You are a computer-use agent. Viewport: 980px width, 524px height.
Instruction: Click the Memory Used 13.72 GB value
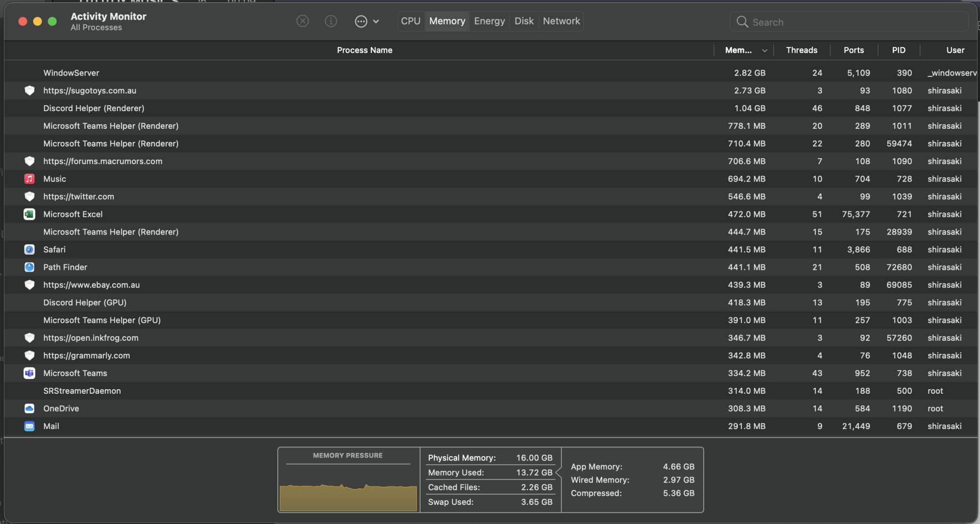click(x=534, y=473)
